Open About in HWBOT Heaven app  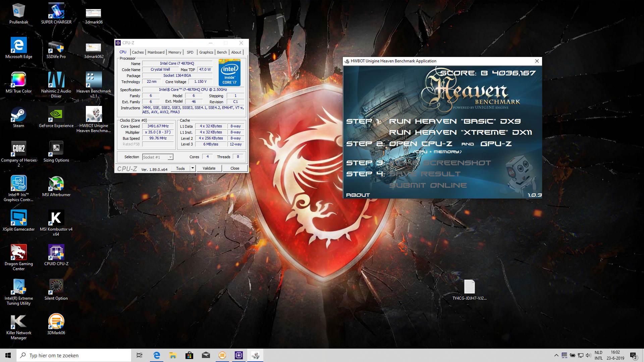click(358, 195)
